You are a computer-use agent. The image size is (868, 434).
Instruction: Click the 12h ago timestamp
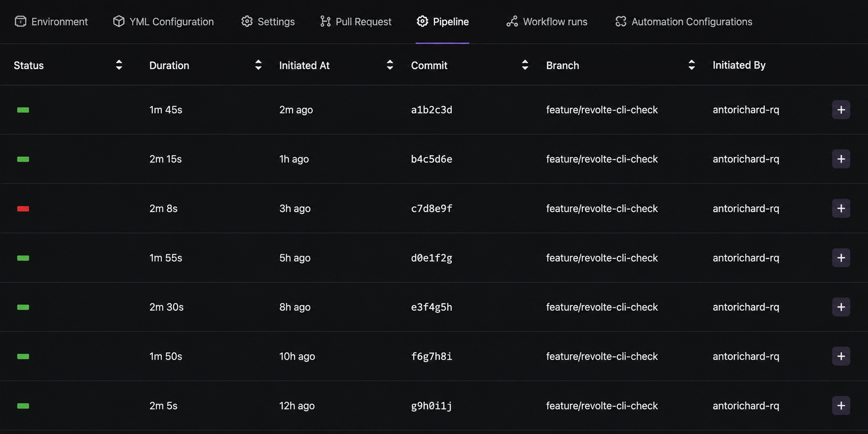click(x=297, y=406)
